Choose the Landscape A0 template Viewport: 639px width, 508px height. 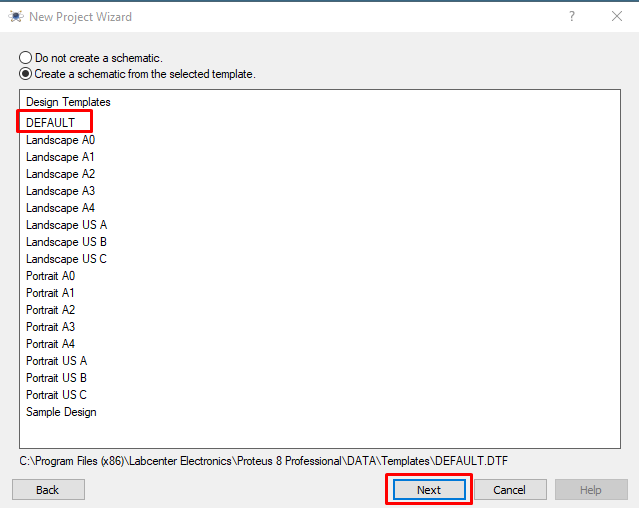60,140
